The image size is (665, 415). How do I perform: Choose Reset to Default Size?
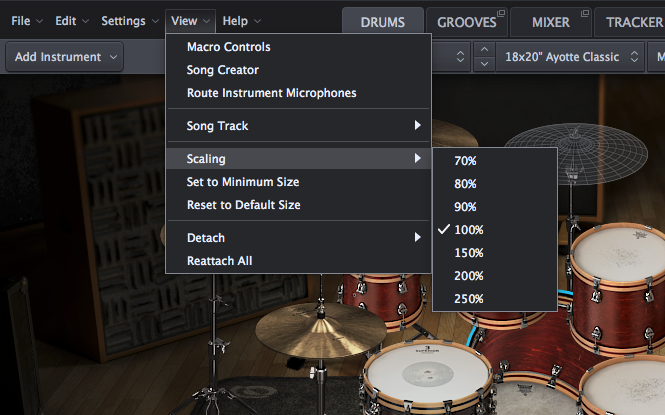click(299, 205)
